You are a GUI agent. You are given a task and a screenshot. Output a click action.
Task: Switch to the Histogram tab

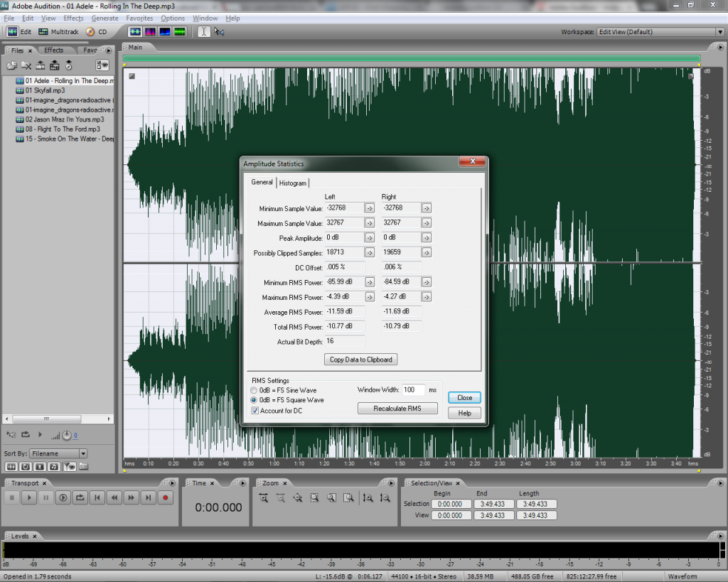click(x=293, y=183)
